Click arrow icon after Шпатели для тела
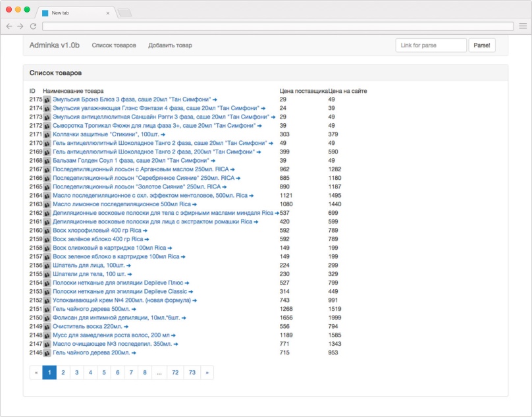 [129, 274]
